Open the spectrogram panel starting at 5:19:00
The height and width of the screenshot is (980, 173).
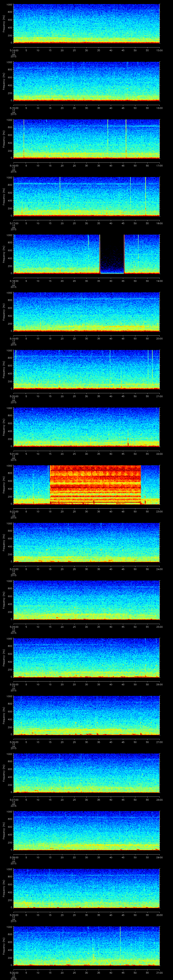pyautogui.click(x=87, y=312)
